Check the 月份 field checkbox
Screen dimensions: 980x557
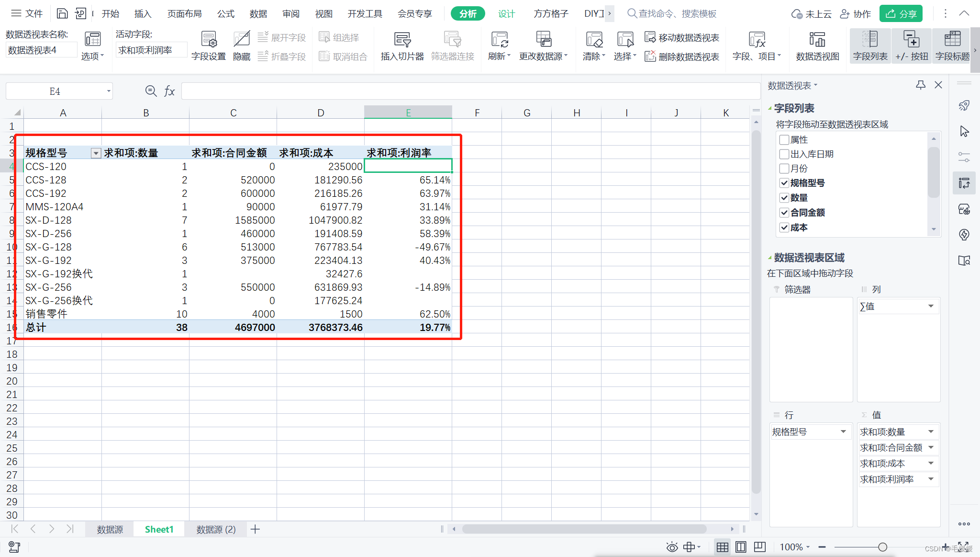click(784, 168)
